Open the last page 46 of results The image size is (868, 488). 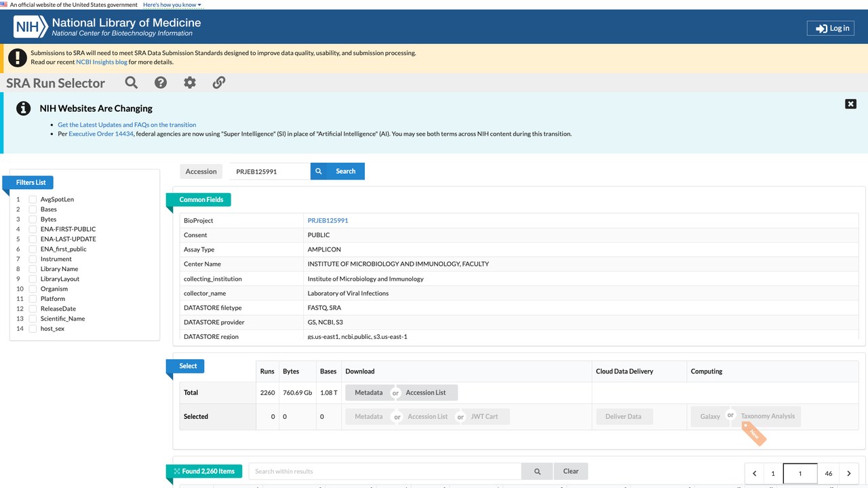pos(829,474)
